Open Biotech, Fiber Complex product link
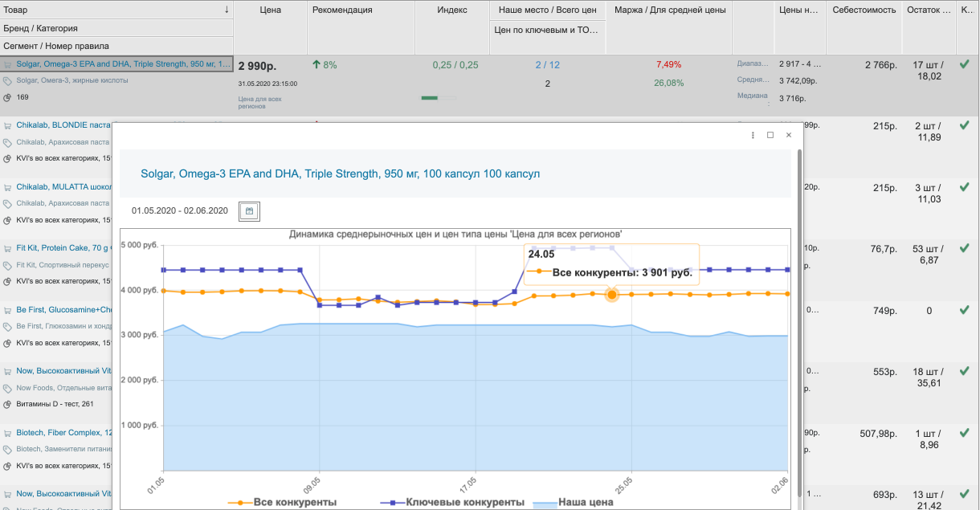 (63, 433)
